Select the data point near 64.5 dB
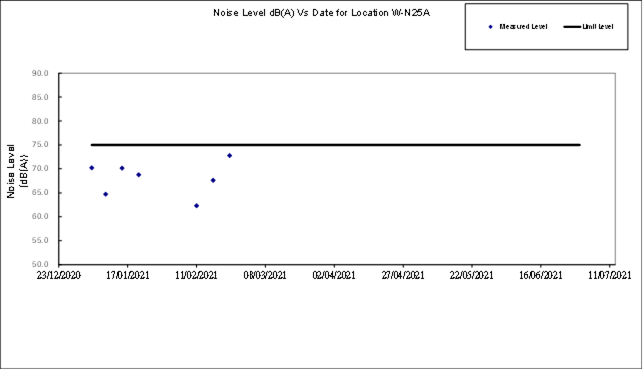This screenshot has width=643, height=370. [106, 194]
